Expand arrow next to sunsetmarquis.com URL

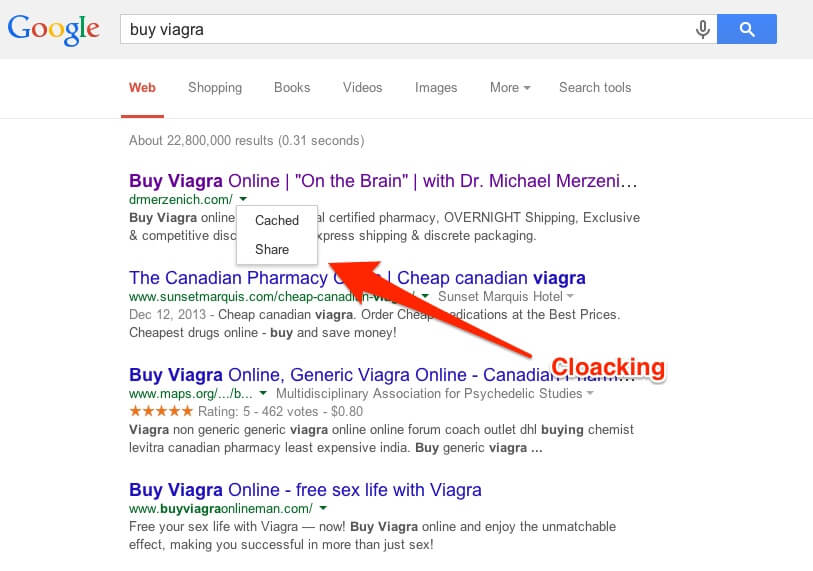425,296
